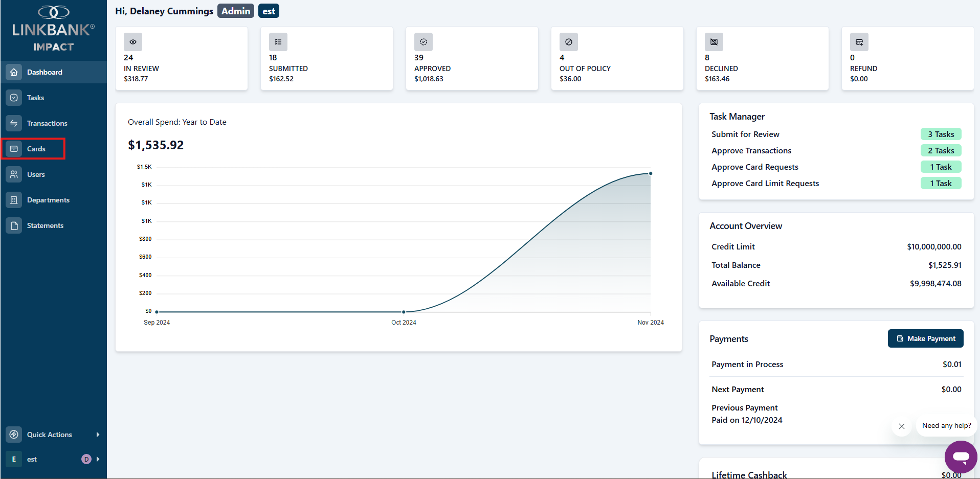The height and width of the screenshot is (479, 980).
Task: Click the In Review eye icon
Action: point(133,42)
